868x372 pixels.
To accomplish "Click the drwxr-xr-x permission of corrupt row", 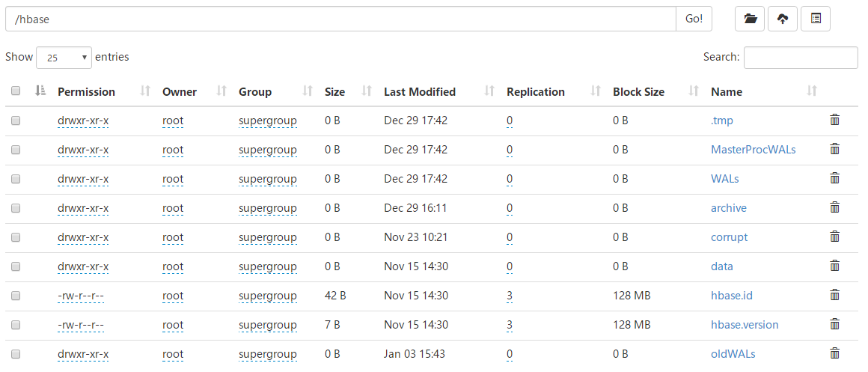I will point(83,237).
